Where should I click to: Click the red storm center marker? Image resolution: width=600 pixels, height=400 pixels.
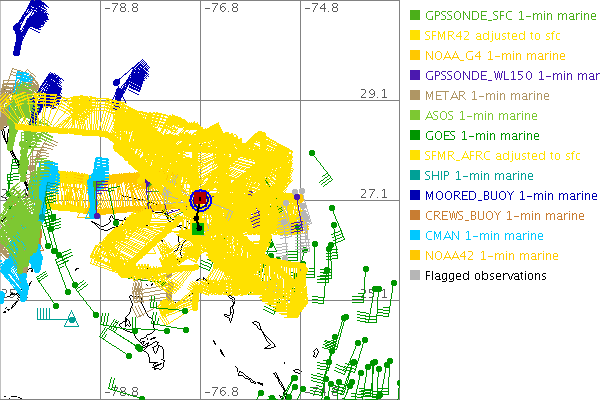pos(200,198)
